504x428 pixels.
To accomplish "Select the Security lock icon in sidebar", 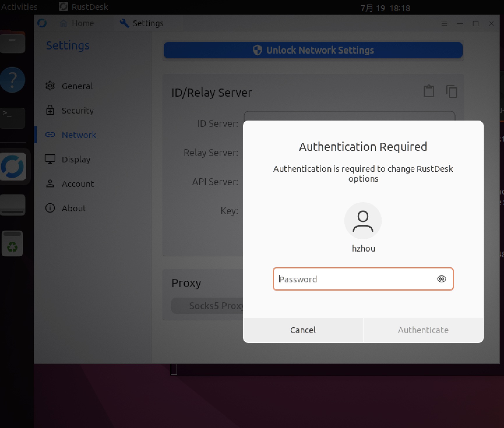I will (50, 110).
